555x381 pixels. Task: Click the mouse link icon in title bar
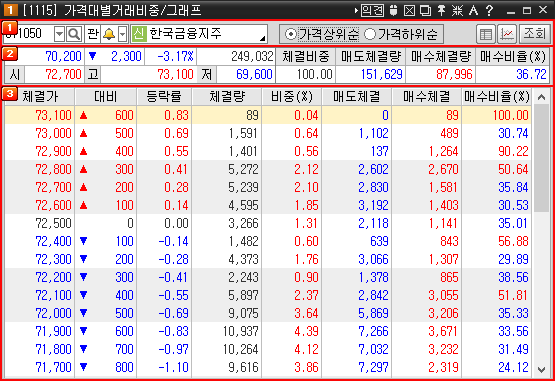point(393,10)
